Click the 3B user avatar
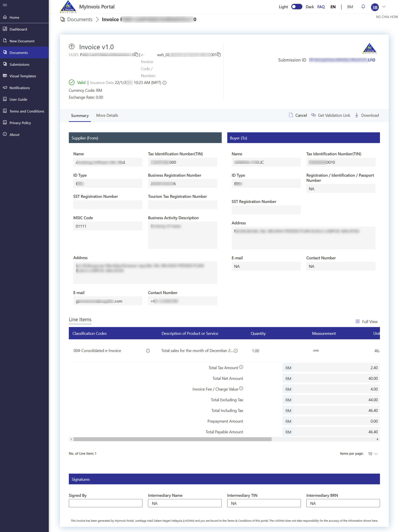This screenshot has width=400, height=532. tap(375, 7)
